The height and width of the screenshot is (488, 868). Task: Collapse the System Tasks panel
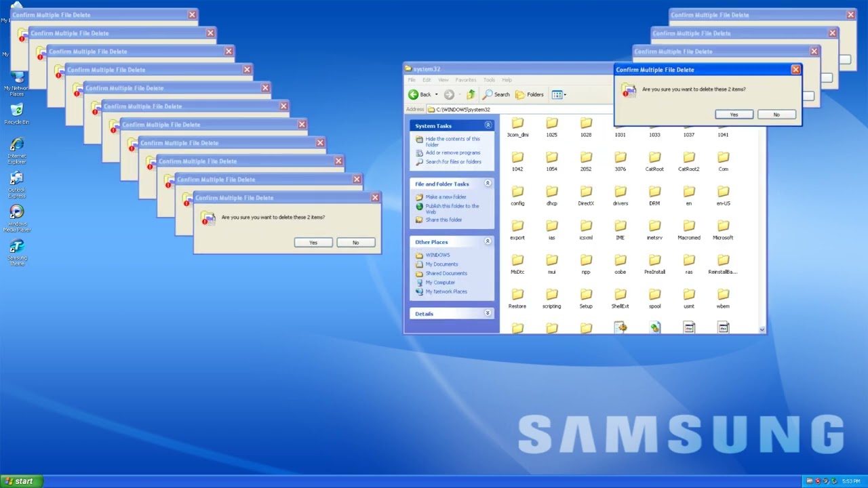click(488, 125)
